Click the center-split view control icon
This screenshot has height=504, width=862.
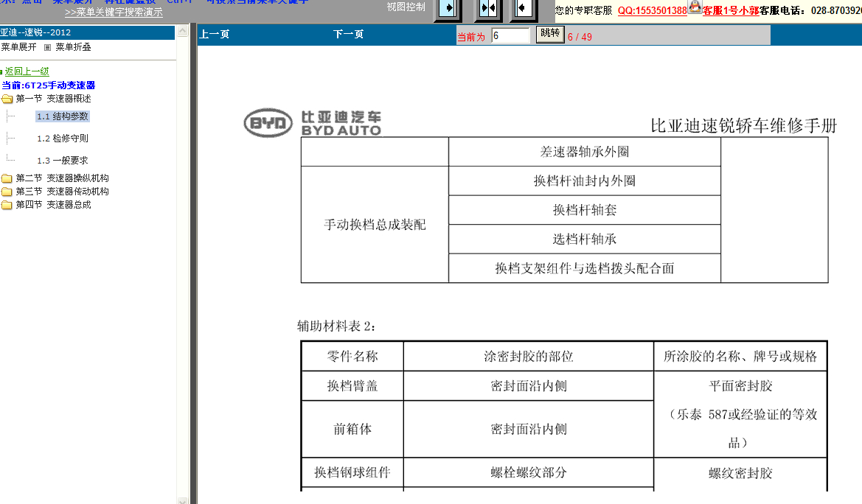point(487,8)
